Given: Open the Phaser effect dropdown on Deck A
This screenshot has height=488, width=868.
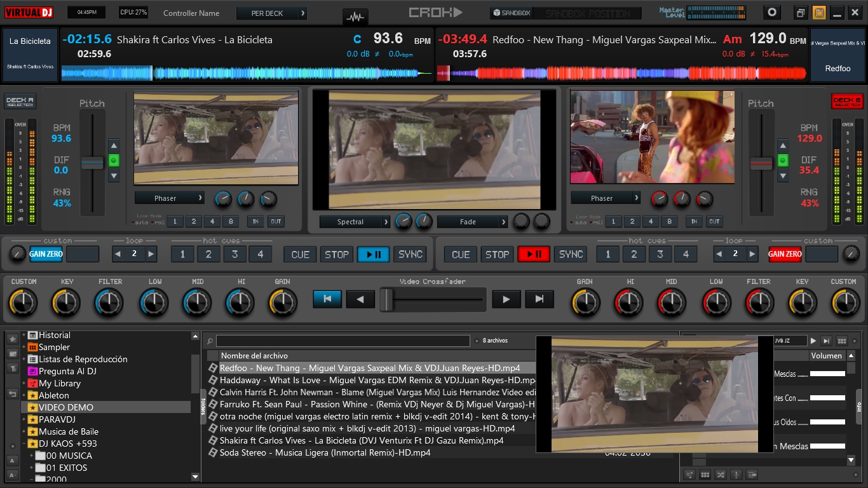Looking at the screenshot, I should tap(170, 198).
